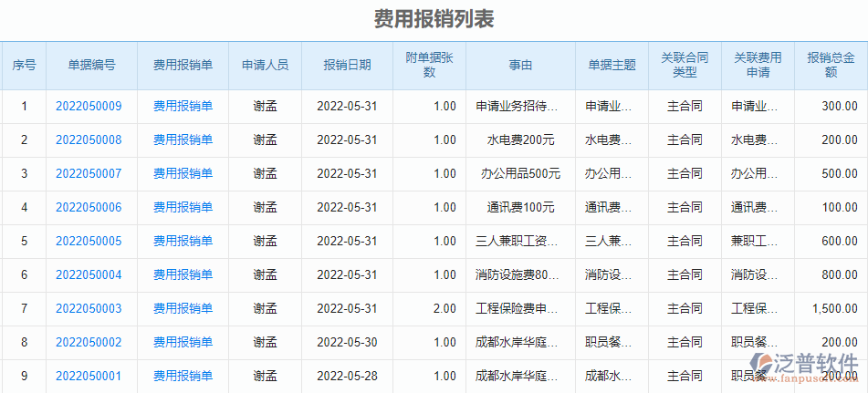Open 费用报销单 link in row 1
Screen dimensions: 868x393
(x=183, y=106)
